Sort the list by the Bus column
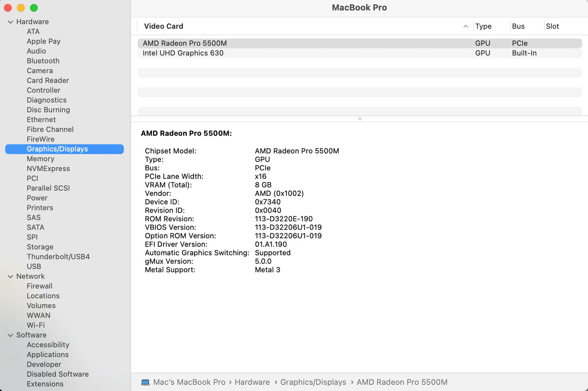 pos(518,26)
